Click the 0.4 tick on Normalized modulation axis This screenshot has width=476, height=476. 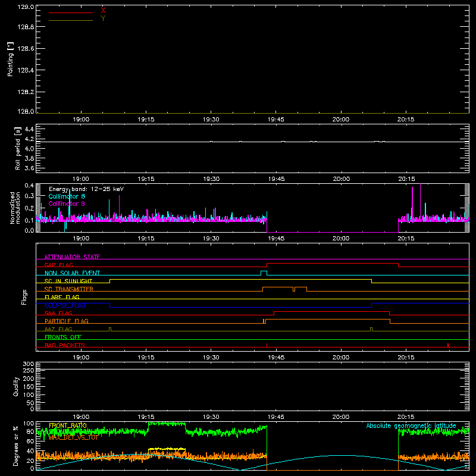(x=29, y=186)
